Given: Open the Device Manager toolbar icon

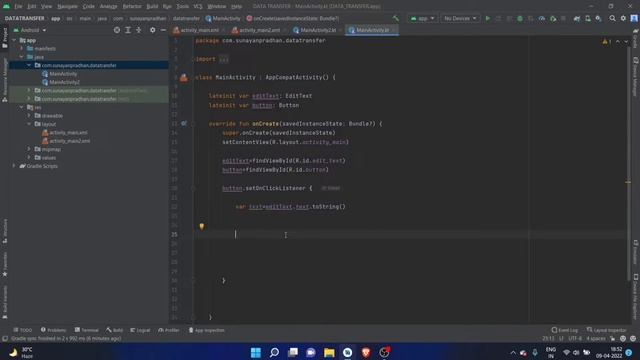Looking at the screenshot, I should [x=588, y=18].
